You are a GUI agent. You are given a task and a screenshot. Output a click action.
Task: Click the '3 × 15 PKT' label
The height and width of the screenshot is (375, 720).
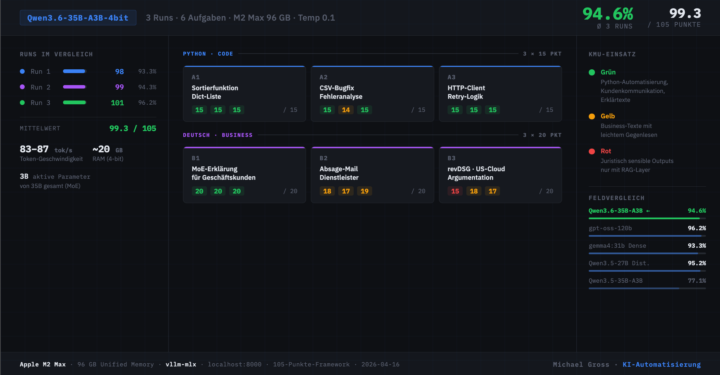542,54
